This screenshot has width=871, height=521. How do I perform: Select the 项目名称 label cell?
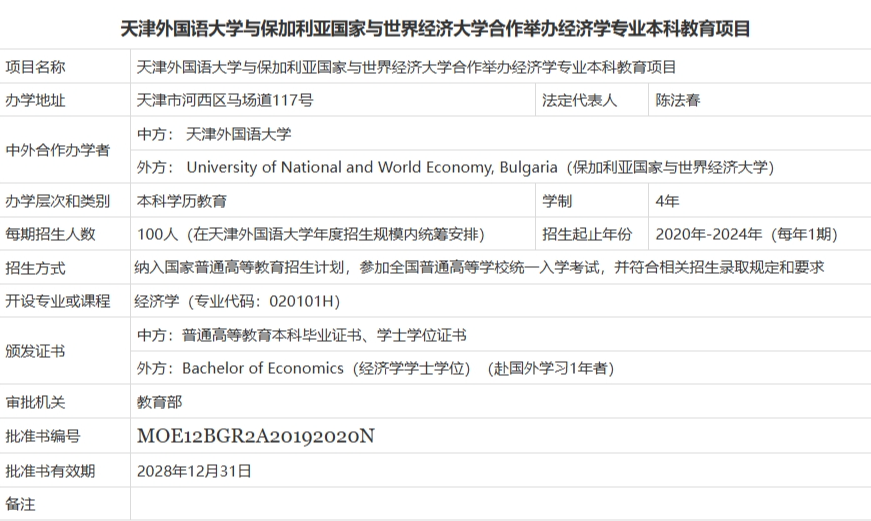coord(65,67)
